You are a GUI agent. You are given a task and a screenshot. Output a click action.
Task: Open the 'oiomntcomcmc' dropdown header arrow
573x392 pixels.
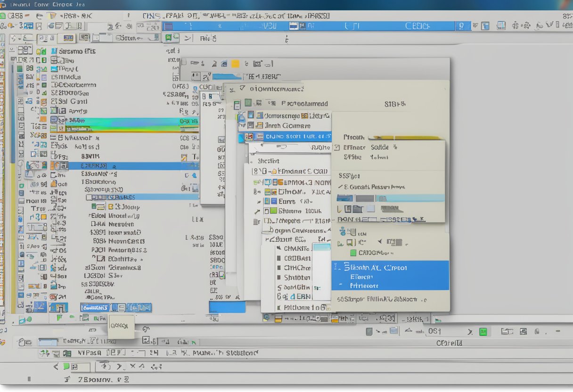point(242,88)
